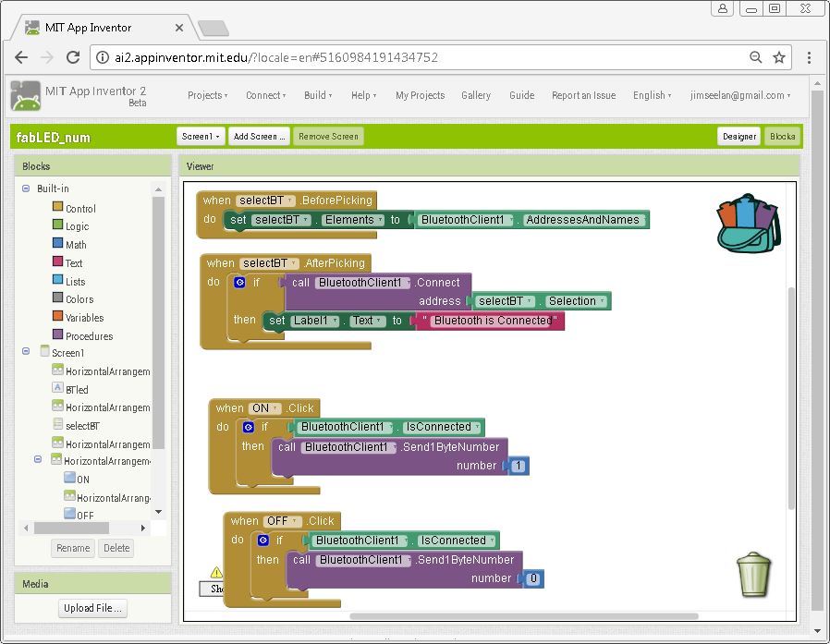Click the Upload File button

(92, 608)
